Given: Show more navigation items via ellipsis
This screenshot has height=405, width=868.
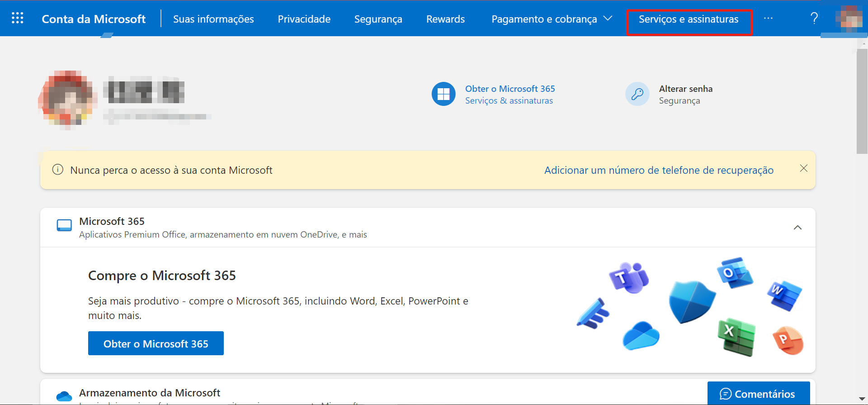Looking at the screenshot, I should point(768,19).
